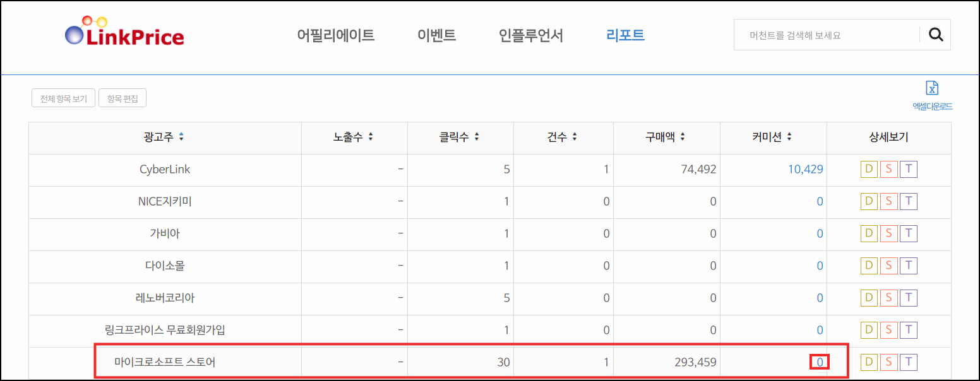Screen dimensions: 980x381
Task: Open S detail for 다이소몰 row
Action: point(888,266)
